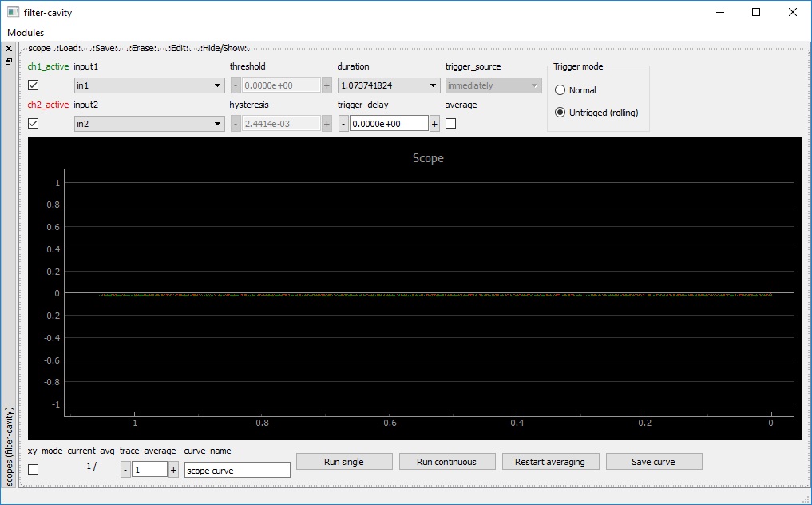Select Normal trigger mode

(560, 90)
